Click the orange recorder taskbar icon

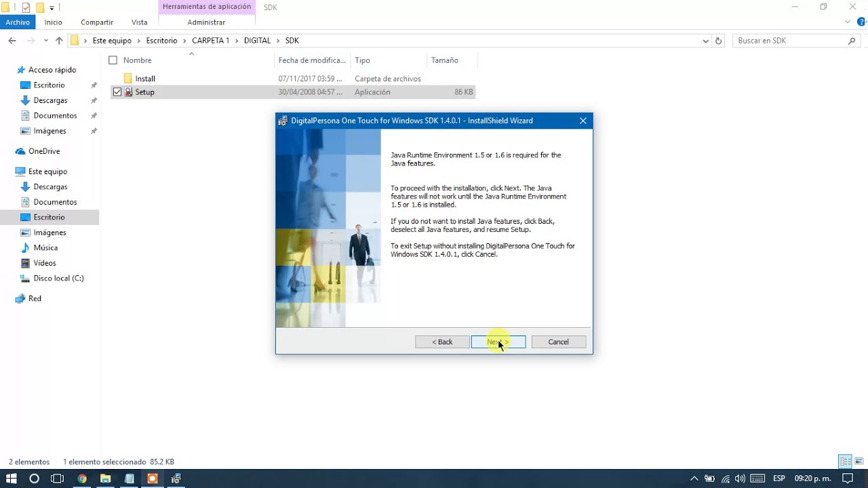153,479
